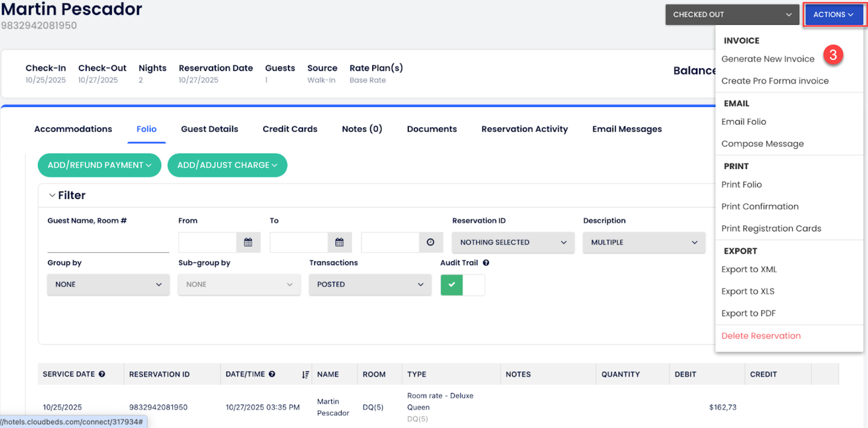Click the Guest Name, Room # input field
Viewport: 868px width, 428px height.
tap(108, 243)
